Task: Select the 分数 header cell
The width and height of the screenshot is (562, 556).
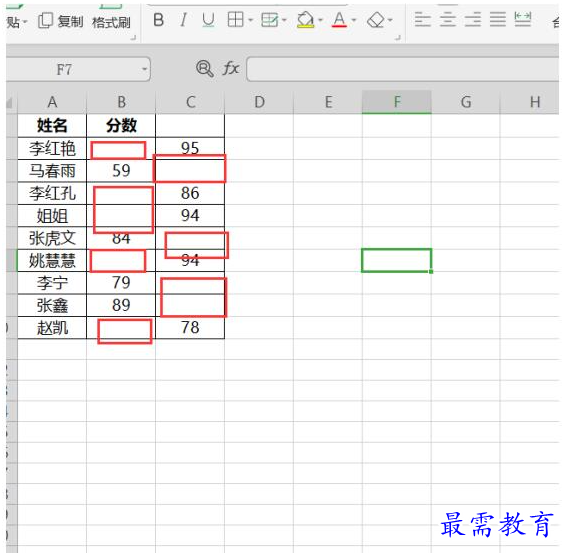Action: tap(121, 125)
